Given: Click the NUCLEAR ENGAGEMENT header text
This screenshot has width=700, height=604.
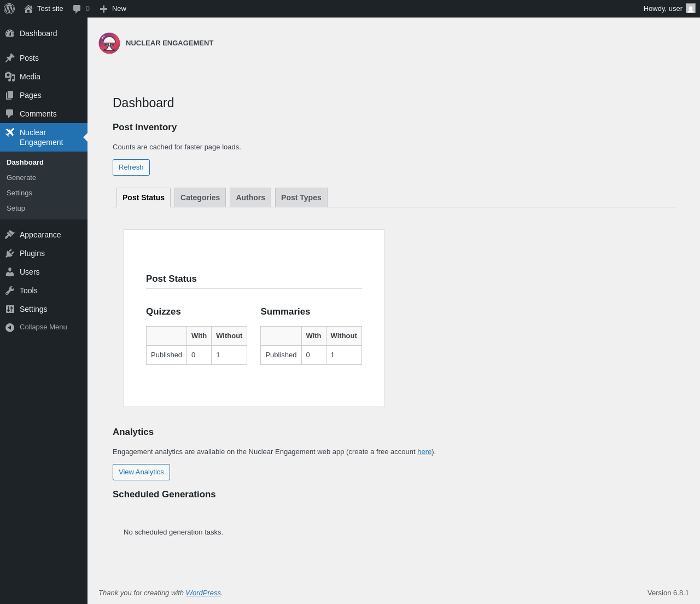Looking at the screenshot, I should [x=170, y=43].
